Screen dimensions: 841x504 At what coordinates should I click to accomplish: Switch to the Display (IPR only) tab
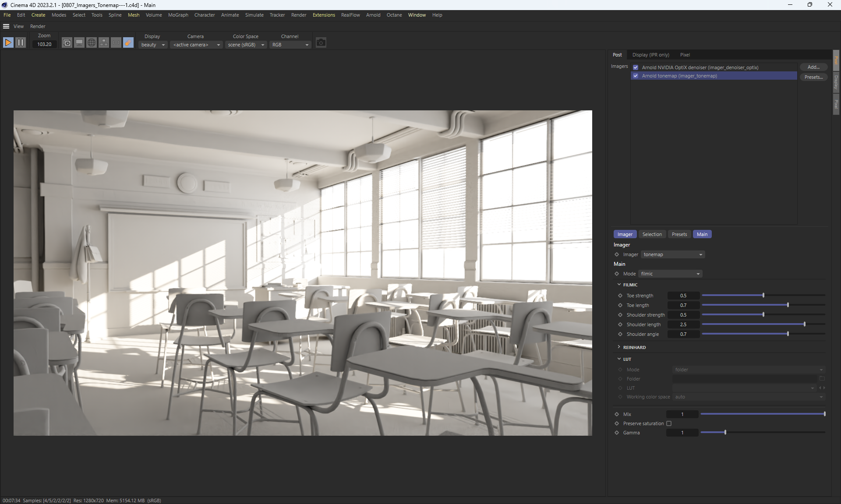tap(650, 55)
